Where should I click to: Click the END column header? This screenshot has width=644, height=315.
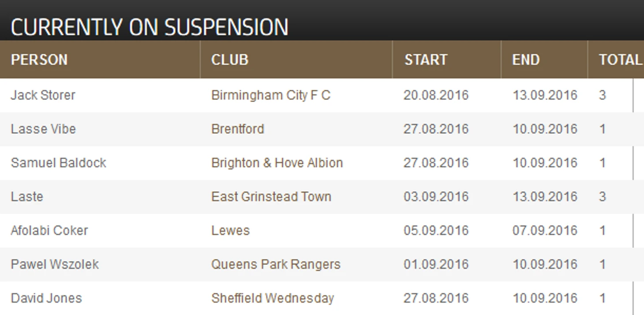(526, 60)
